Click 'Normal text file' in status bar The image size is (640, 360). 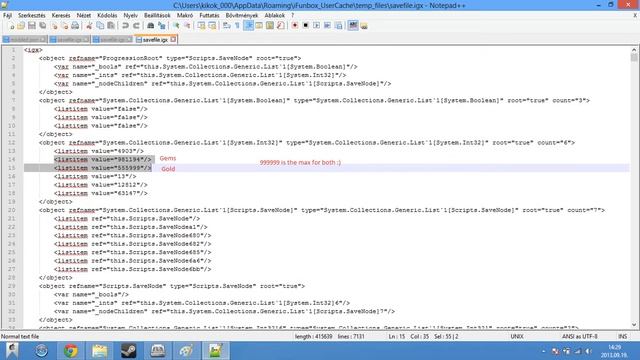(x=20, y=336)
